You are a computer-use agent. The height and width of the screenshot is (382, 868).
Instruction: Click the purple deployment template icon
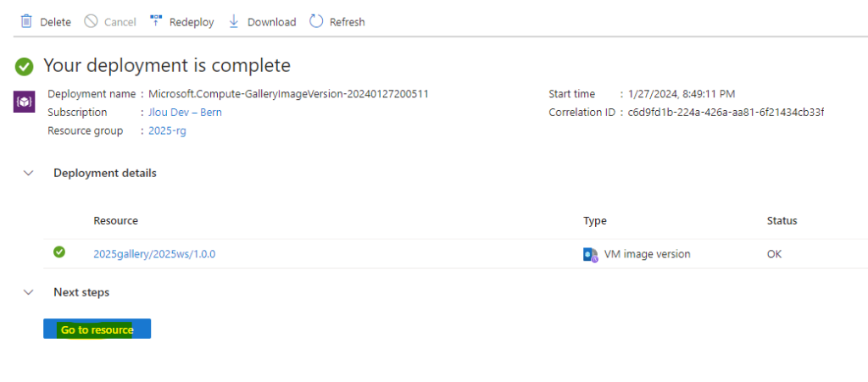click(x=25, y=102)
